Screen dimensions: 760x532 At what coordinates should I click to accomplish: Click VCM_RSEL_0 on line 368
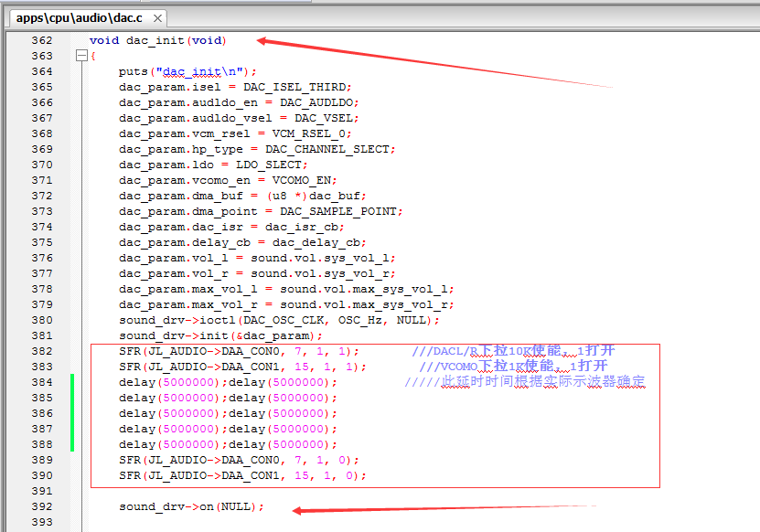(x=309, y=133)
